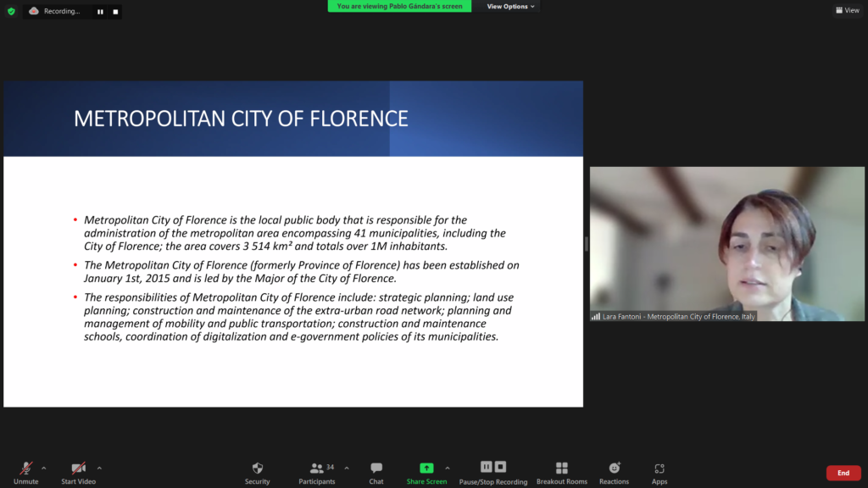Click the green Share Screen icon
Screen dimensions: 868x488
point(426,469)
